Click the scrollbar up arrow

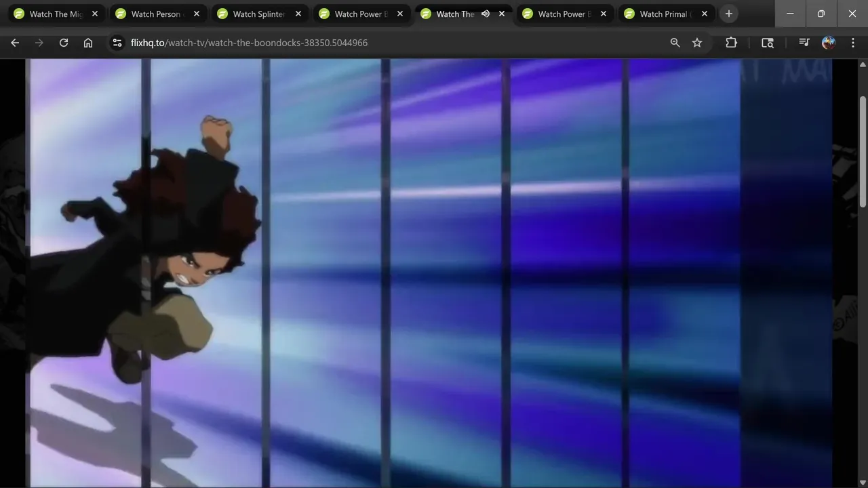[x=863, y=64]
